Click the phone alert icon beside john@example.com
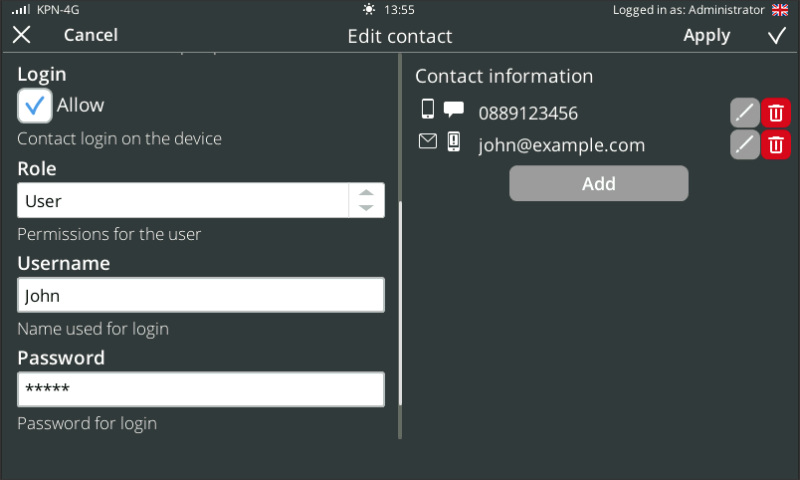Screen dimensions: 800x480 pos(454,143)
